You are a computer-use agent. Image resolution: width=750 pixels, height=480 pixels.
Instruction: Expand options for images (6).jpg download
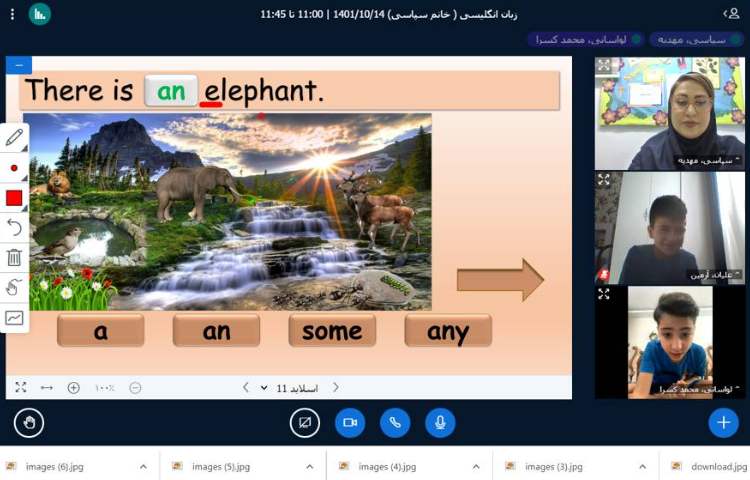(x=143, y=466)
